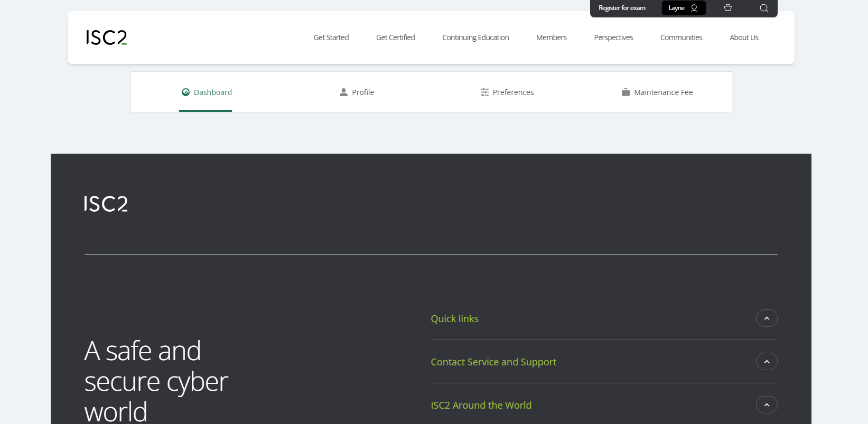868x424 pixels.
Task: Open the Get Started menu
Action: pyautogui.click(x=331, y=37)
